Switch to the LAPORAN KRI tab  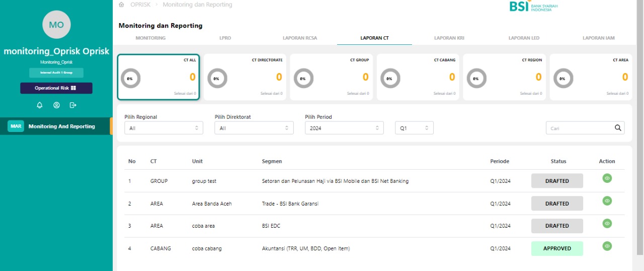(449, 38)
